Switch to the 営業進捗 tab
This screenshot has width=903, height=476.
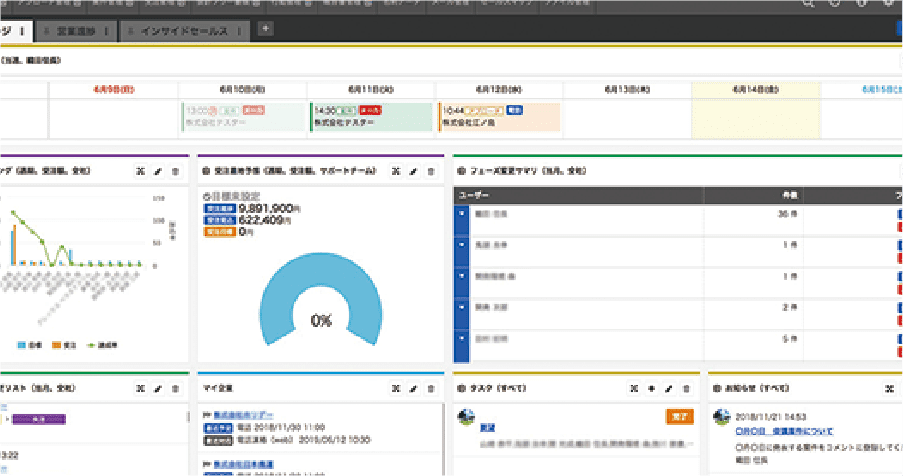coord(78,30)
